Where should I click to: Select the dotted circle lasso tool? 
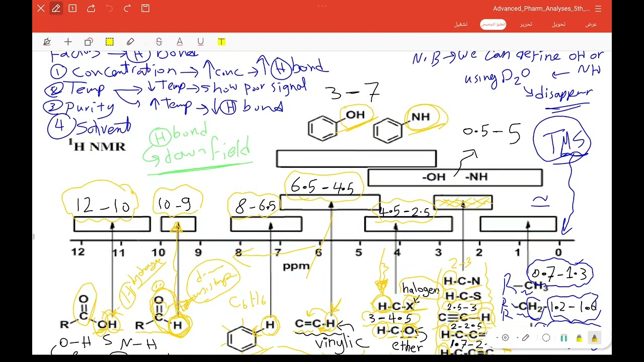tap(546, 338)
